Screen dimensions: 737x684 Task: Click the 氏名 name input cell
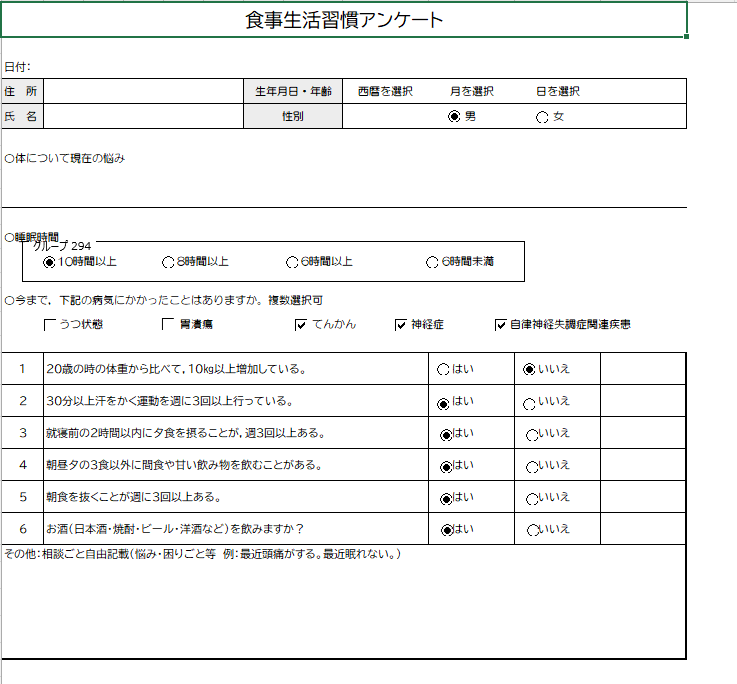click(x=143, y=117)
